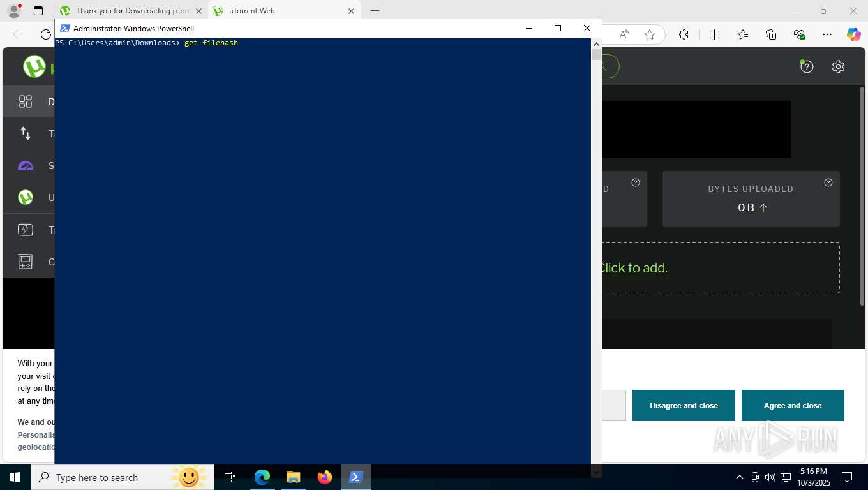Click the uTorrent logo at top left
This screenshot has width=868, height=490.
tap(34, 66)
